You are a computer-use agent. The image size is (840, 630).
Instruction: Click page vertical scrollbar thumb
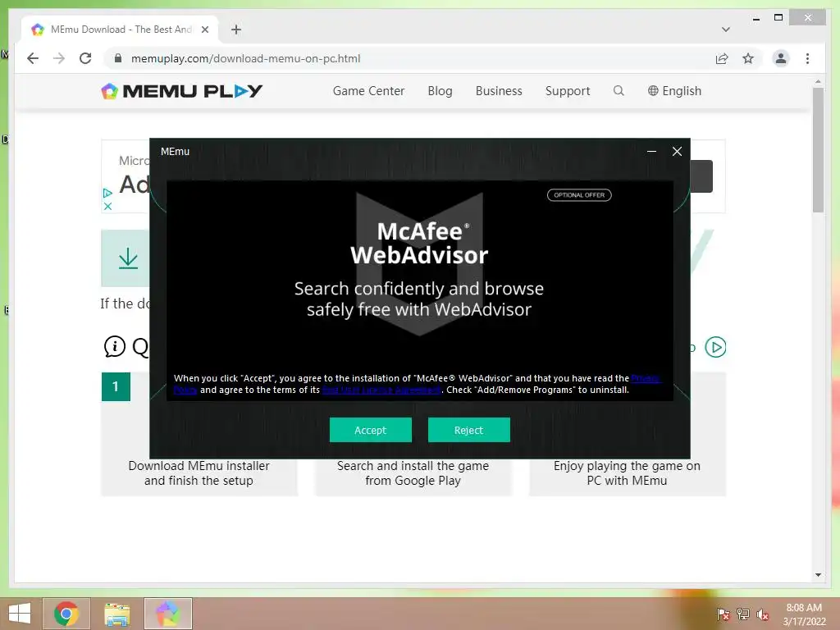[x=818, y=150]
